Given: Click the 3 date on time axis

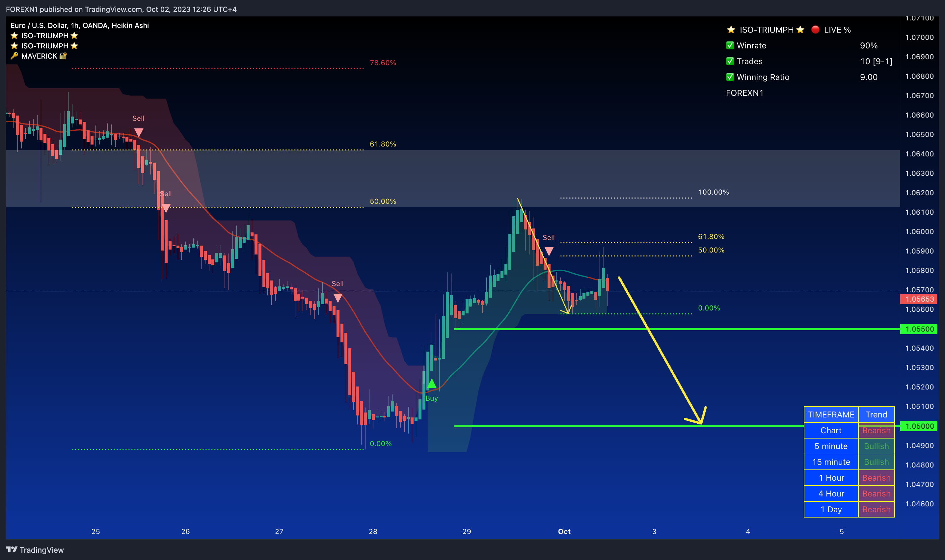Looking at the screenshot, I should pyautogui.click(x=654, y=531).
